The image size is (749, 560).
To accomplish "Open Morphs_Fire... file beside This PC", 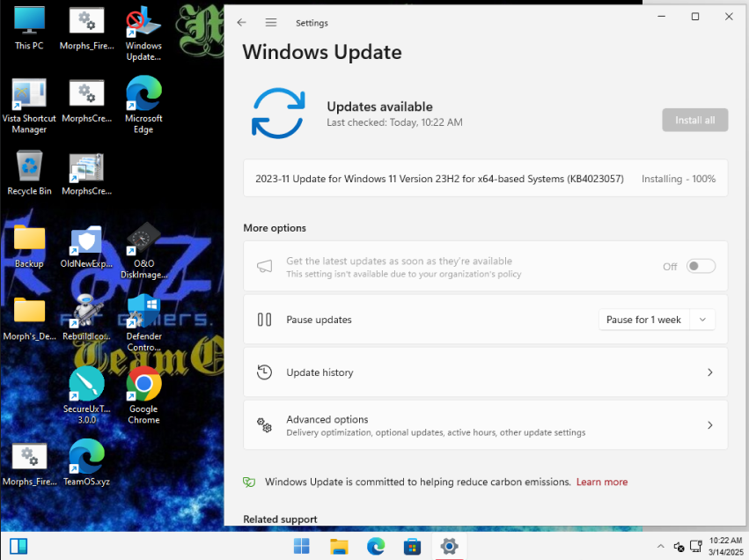I will click(86, 29).
